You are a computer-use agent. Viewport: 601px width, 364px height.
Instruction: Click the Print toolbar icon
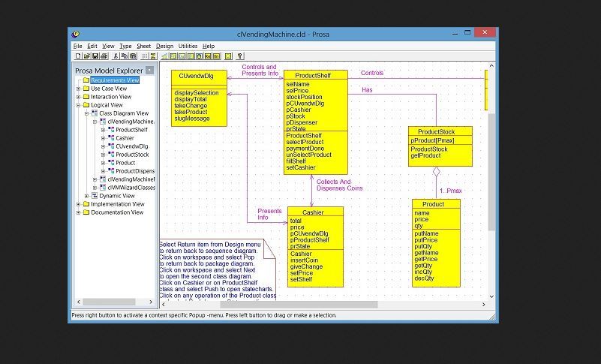104,56
